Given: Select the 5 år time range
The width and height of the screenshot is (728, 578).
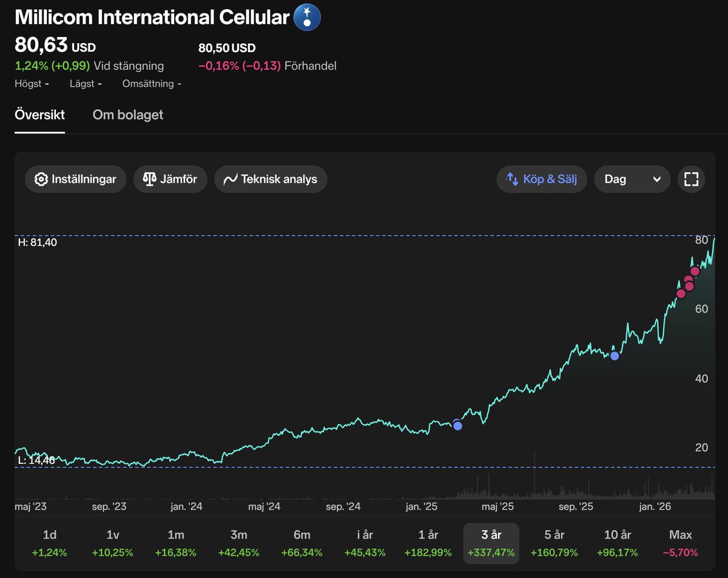Looking at the screenshot, I should tap(554, 543).
